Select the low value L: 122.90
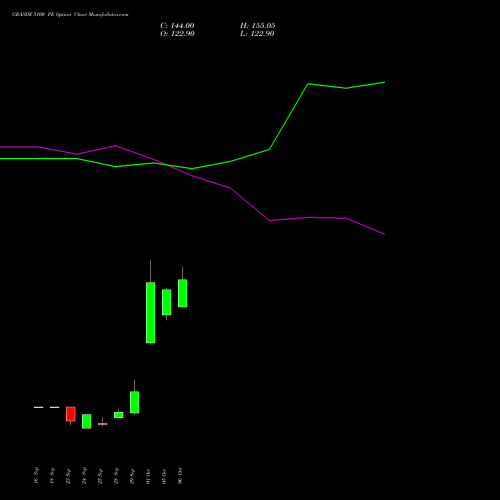Screen dimensions: 500x500 point(257,34)
